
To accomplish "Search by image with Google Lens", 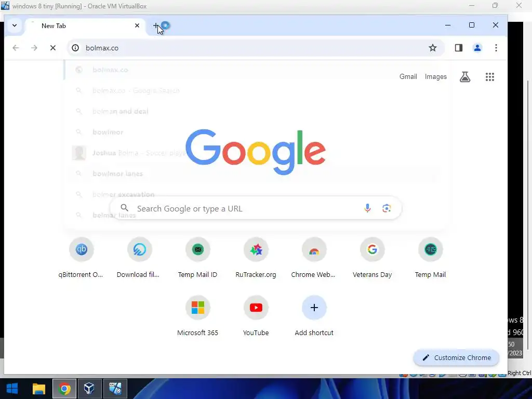I will pos(387,208).
